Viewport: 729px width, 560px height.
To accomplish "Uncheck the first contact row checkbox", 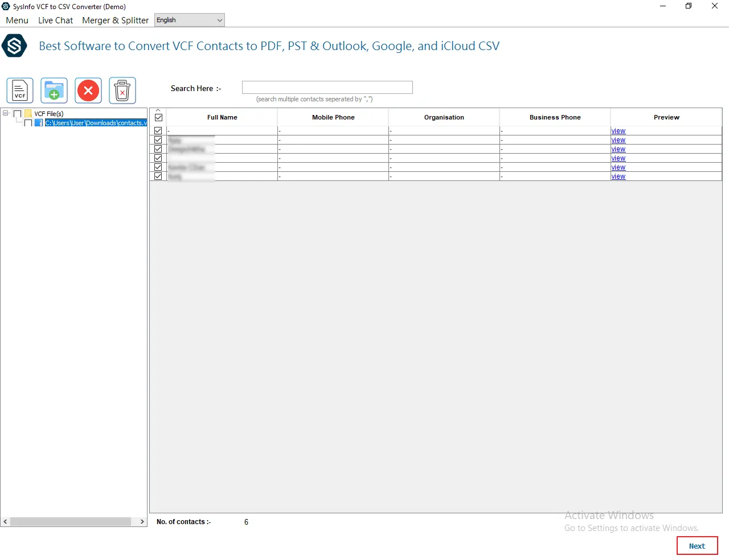I will tap(158, 131).
